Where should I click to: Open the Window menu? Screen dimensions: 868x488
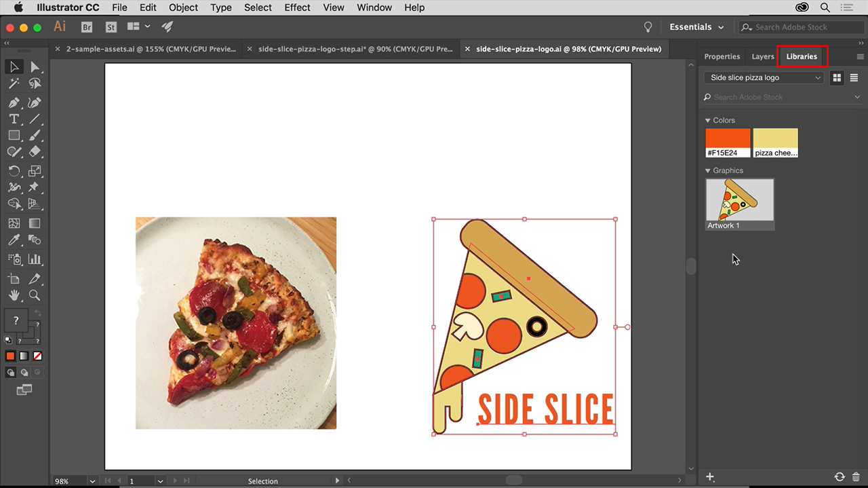pos(374,7)
